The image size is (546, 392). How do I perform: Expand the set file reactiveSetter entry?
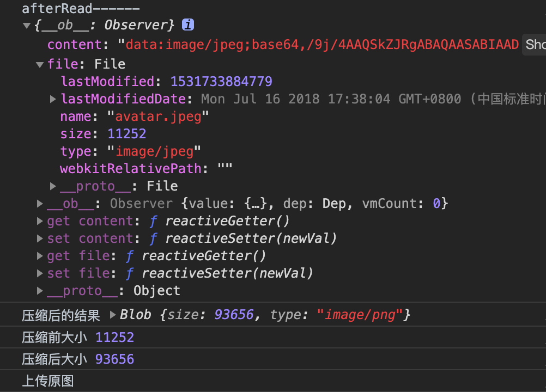pos(40,273)
